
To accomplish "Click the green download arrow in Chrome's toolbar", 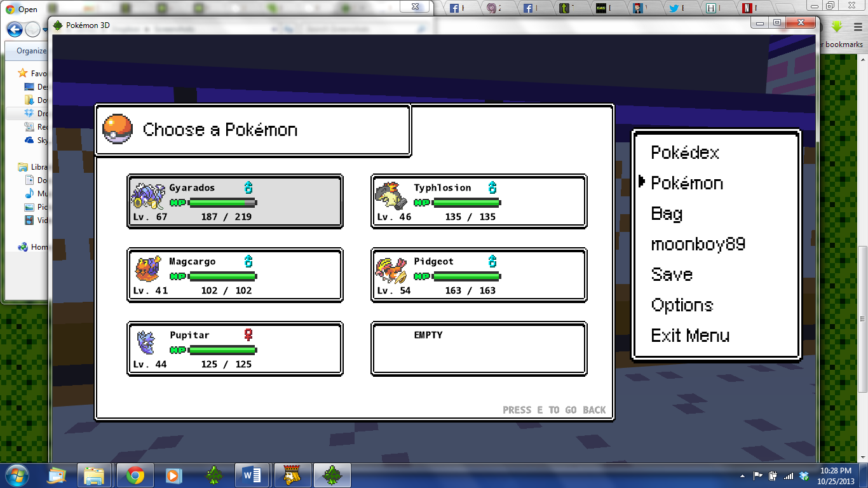I will click(x=837, y=27).
